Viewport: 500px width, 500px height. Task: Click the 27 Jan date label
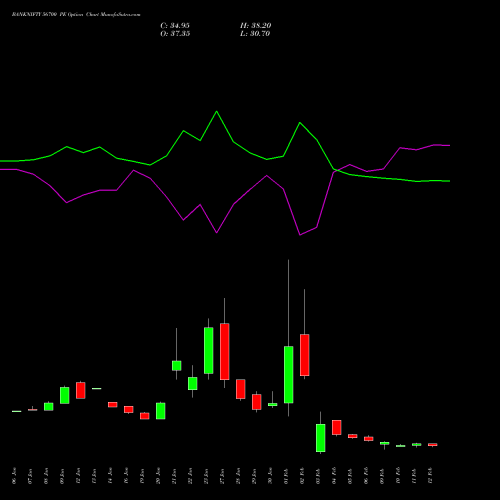point(222,476)
